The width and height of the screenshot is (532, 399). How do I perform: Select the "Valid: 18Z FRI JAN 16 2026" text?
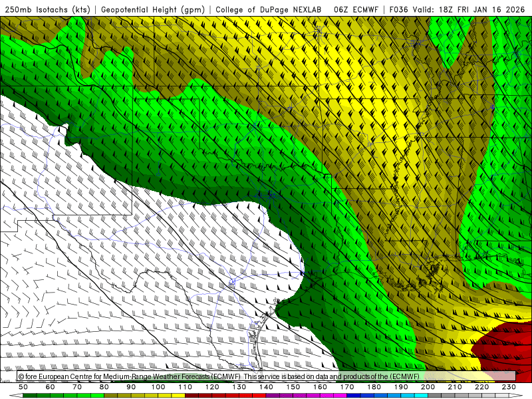pos(469,9)
